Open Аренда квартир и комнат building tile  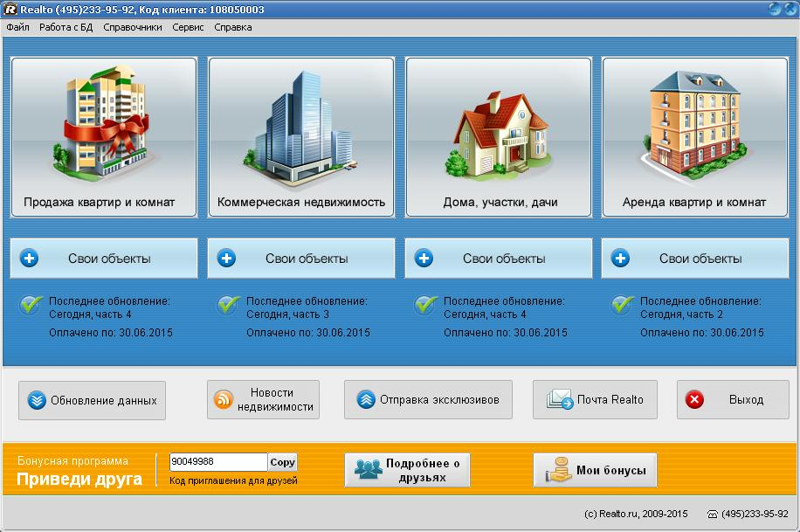(695, 137)
